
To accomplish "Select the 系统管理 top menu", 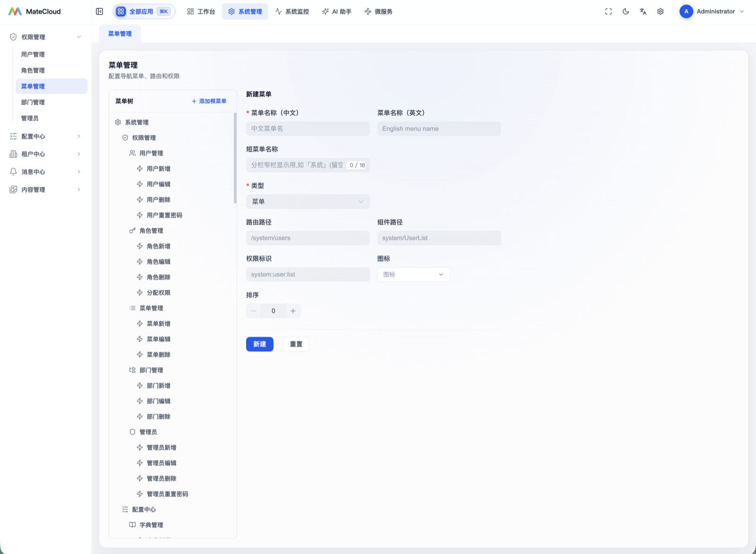I will pos(245,11).
